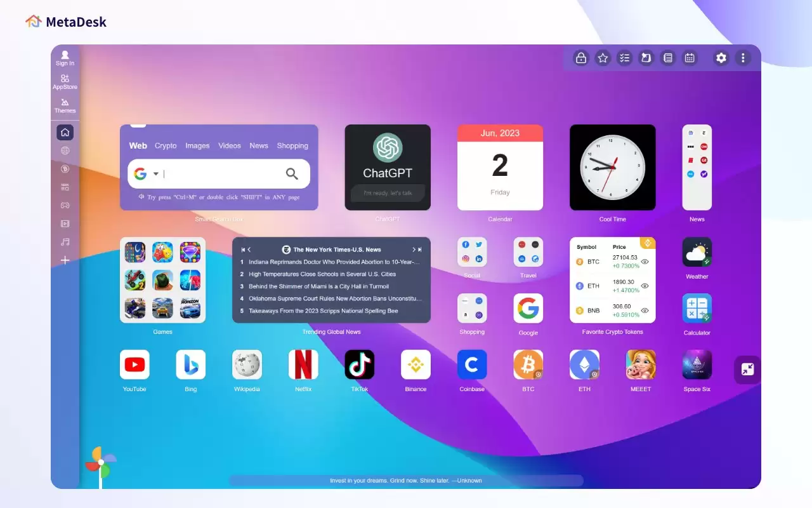
Task: Toggle BNB visibility eye icon
Action: click(645, 311)
